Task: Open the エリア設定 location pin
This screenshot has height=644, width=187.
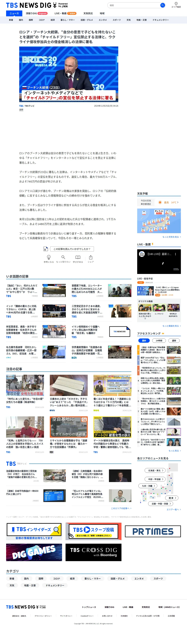Action: pos(176,5)
